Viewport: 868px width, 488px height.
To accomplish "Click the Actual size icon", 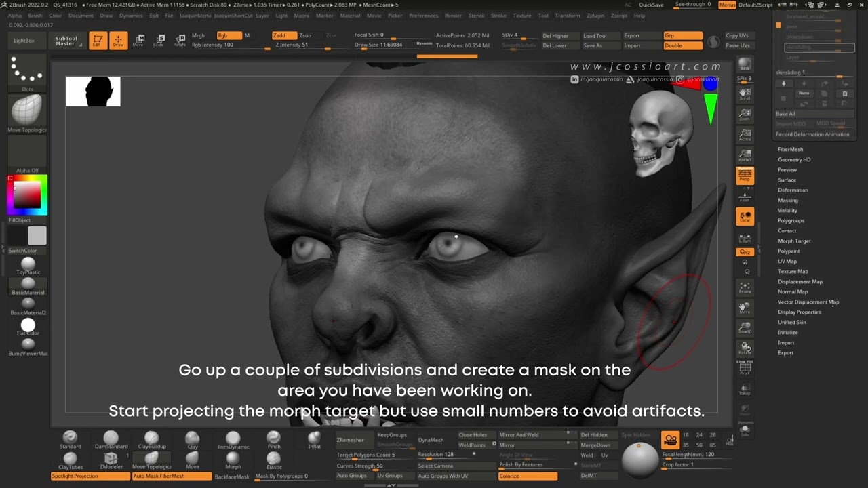I will click(745, 136).
